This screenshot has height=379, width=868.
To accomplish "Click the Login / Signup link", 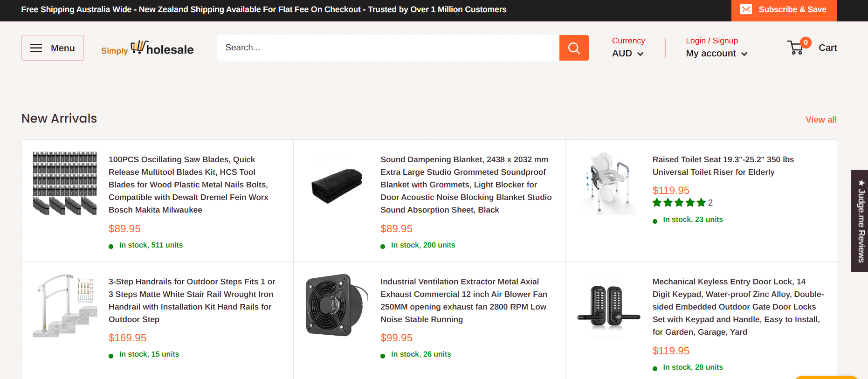I will tap(711, 41).
